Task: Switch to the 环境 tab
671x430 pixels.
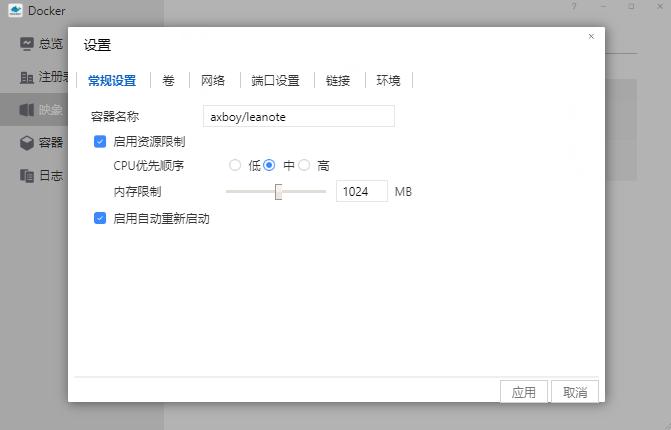Action: click(389, 80)
